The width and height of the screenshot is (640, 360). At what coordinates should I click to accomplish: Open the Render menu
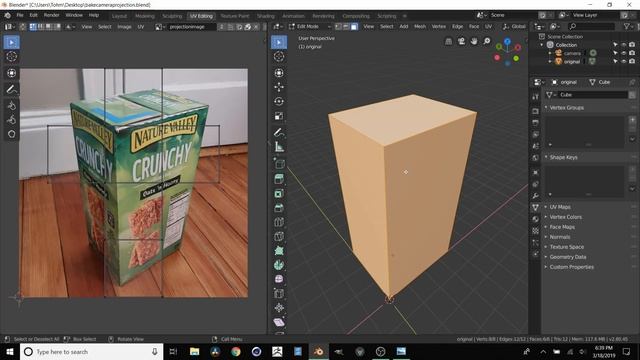(x=51, y=15)
